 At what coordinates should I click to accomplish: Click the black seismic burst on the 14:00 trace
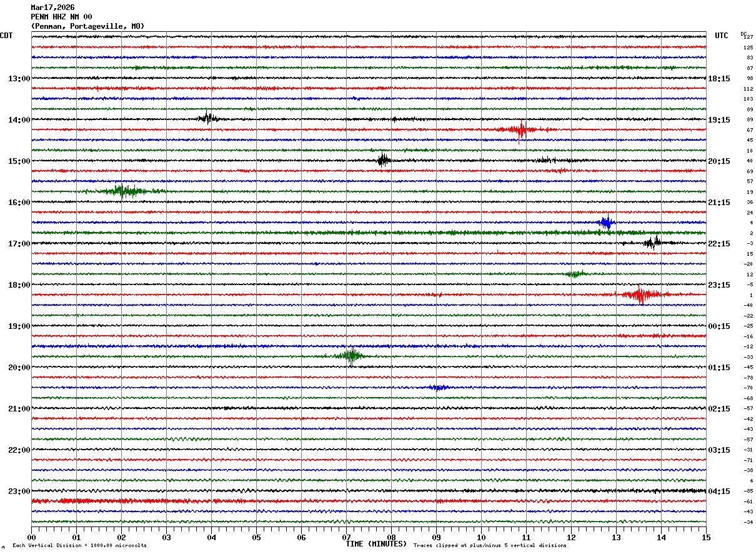click(208, 118)
